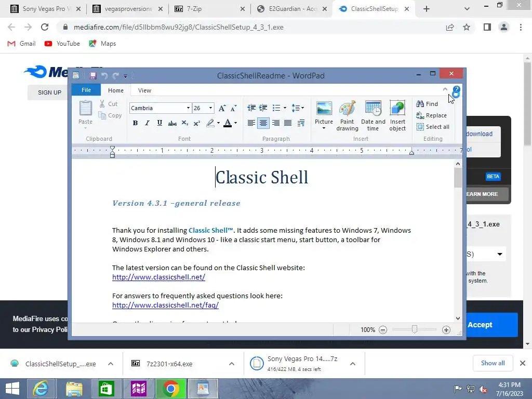
Task: Click the Paste icon in WordPad
Action: (86, 109)
